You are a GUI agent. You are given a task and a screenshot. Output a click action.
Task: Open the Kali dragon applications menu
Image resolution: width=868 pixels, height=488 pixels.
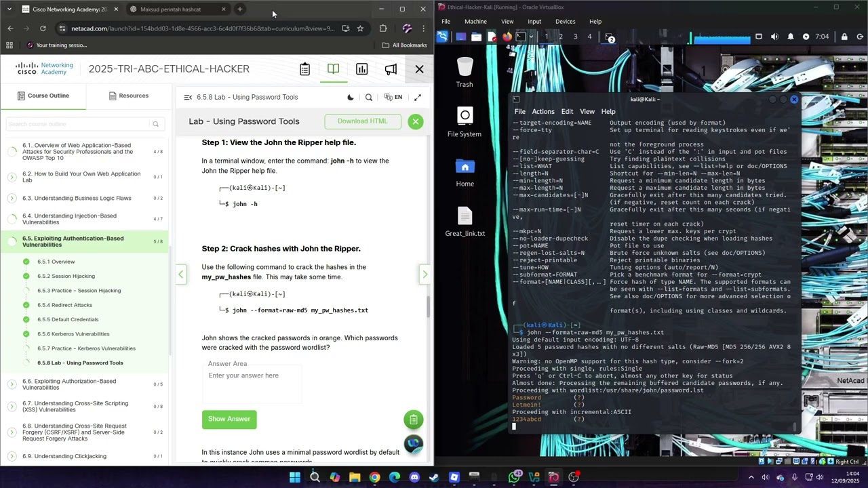[x=443, y=37]
